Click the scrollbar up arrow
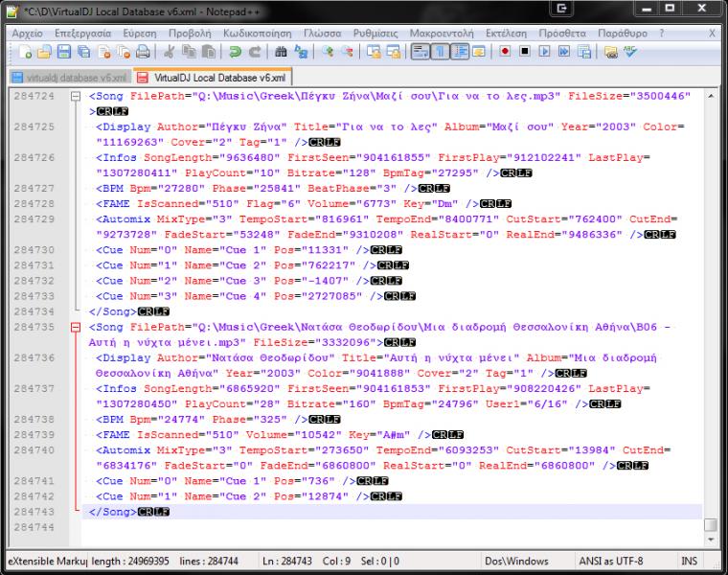 711,96
